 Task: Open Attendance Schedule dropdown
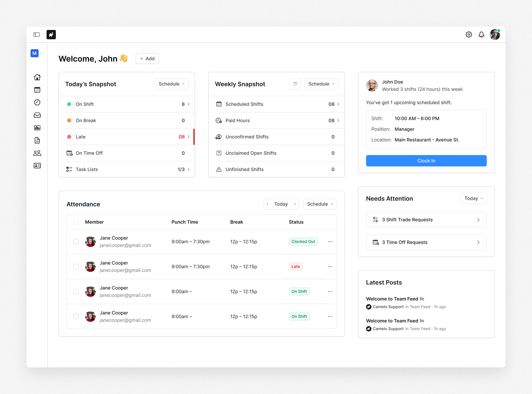(x=320, y=204)
